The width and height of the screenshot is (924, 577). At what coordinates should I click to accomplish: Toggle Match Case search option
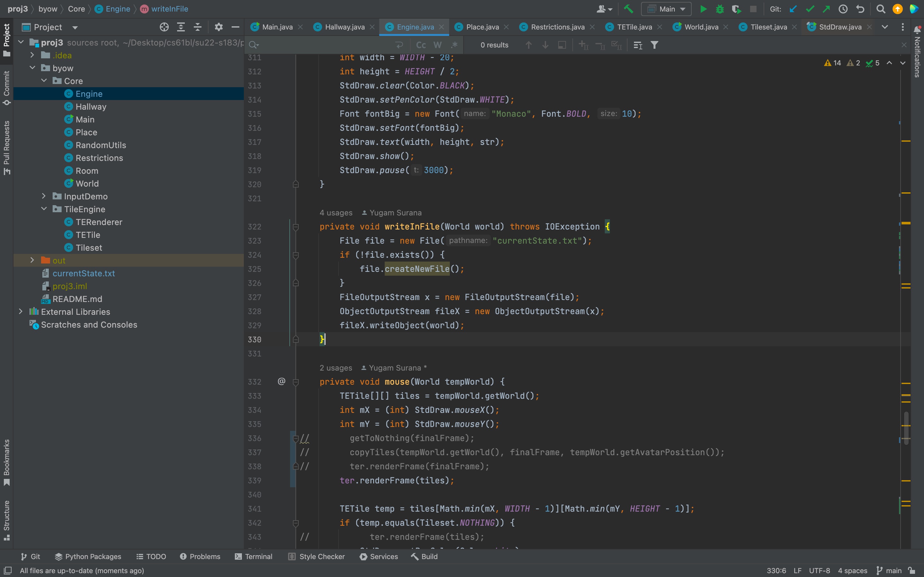click(x=421, y=45)
